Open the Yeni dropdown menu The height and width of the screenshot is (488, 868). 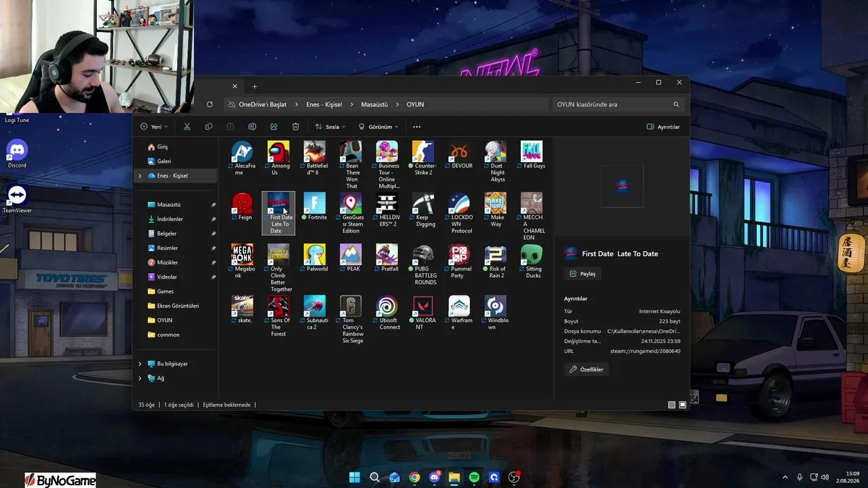point(154,127)
